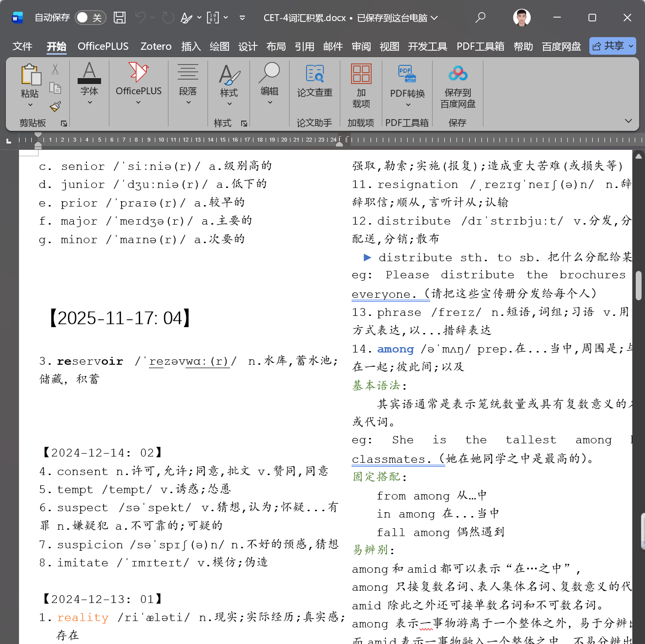Click the Copy icon
The image size is (645, 644).
55,88
